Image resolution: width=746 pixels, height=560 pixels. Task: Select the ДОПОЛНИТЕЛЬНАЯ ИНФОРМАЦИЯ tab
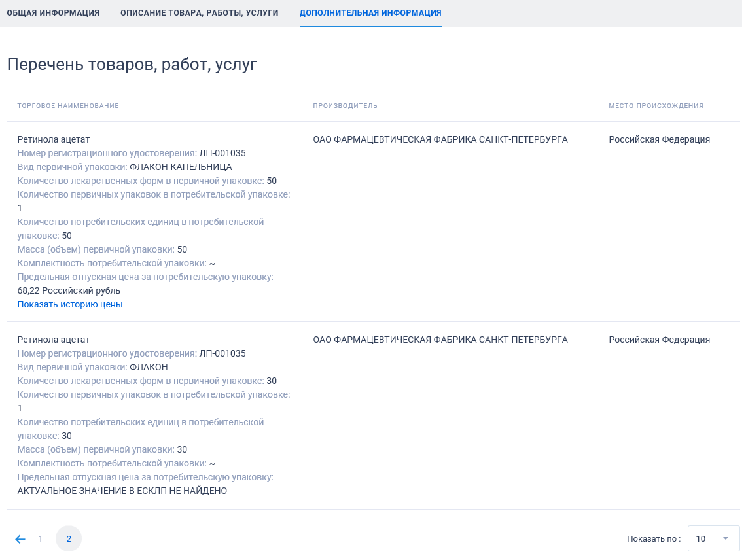(x=370, y=13)
